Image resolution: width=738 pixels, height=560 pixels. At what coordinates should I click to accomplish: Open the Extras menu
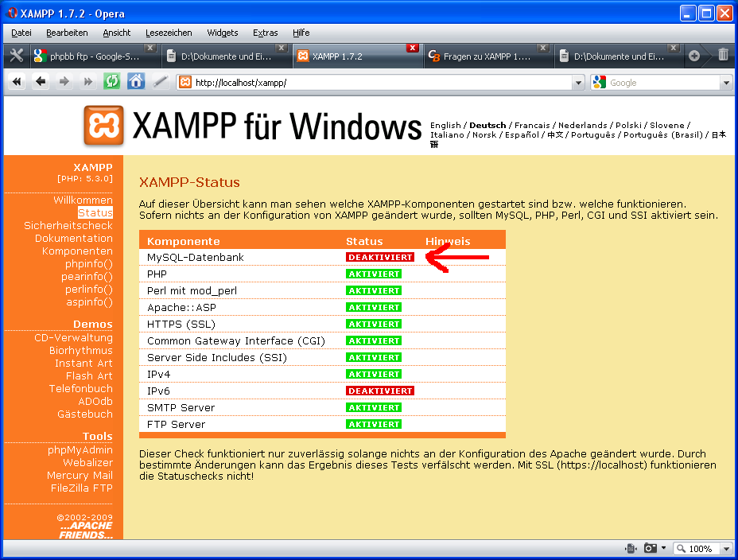click(x=265, y=33)
